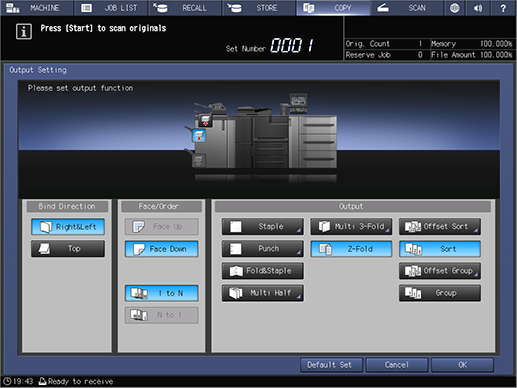
Task: Click the Group stacks icon
Action: [x=413, y=293]
